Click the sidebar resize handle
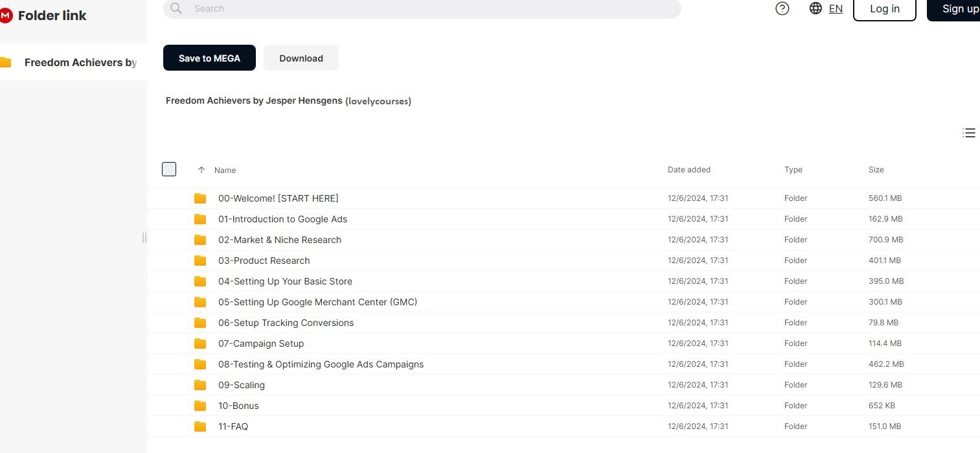The image size is (980, 453). (x=144, y=238)
